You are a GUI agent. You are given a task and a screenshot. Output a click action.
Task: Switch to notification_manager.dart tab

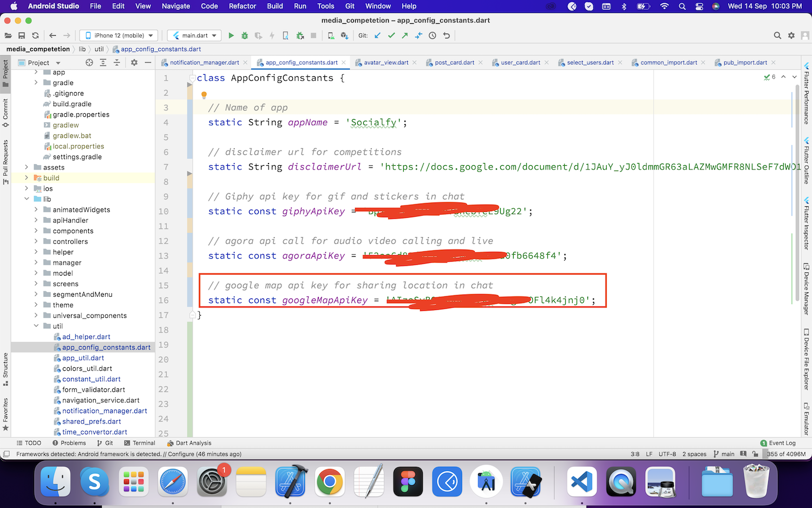[204, 63]
